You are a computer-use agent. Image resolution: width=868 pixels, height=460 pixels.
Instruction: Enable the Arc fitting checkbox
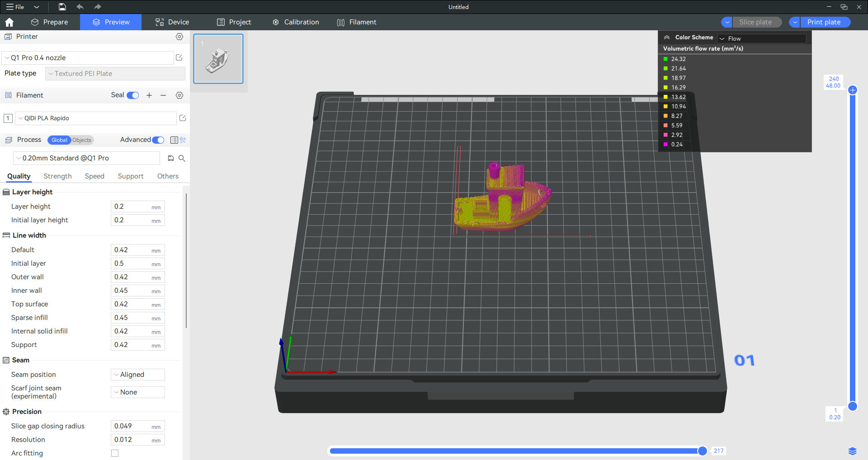[115, 453]
